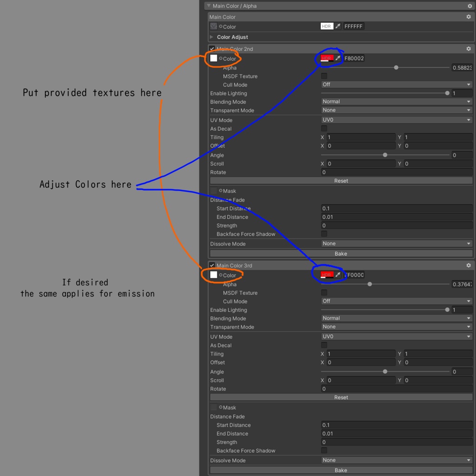
Task: Select texture picker circle for 2nd Mask
Action: point(221,191)
